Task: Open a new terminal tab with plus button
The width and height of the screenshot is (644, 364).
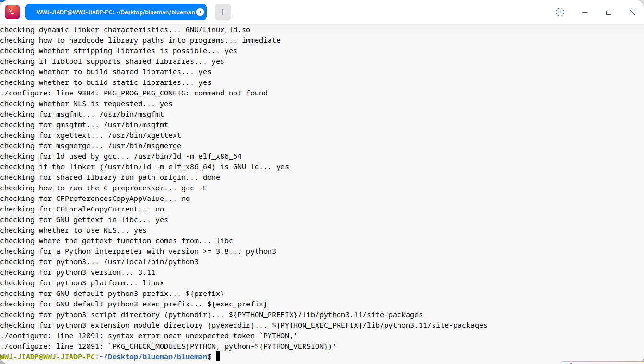Action: click(223, 12)
